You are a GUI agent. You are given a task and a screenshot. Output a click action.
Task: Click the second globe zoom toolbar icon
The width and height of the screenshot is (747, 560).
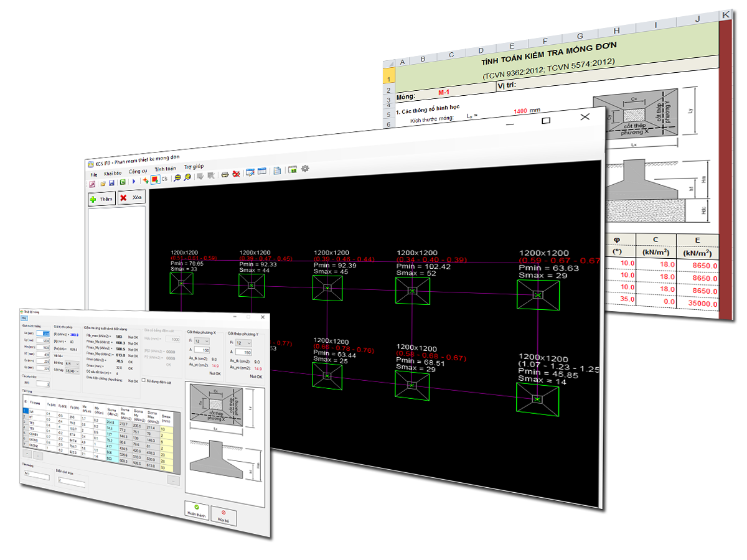(187, 177)
